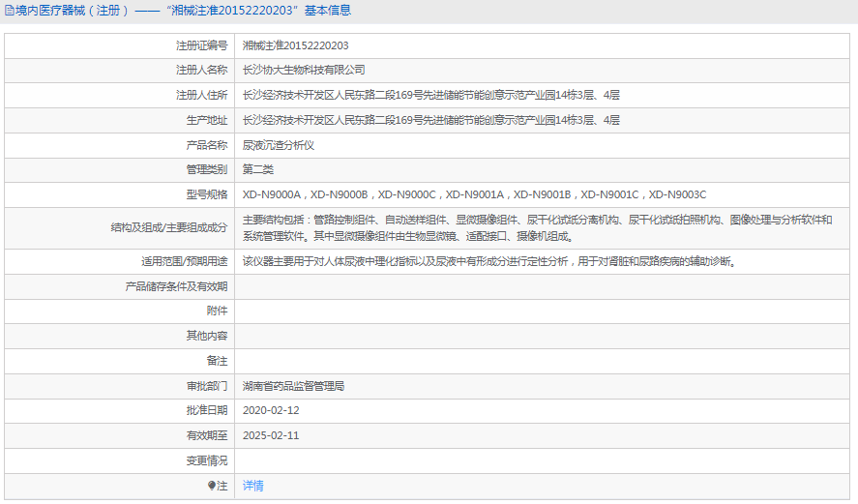The image size is (858, 504).
Task: Select registration number 湘械注准20152220203 cell
Action: (x=295, y=45)
